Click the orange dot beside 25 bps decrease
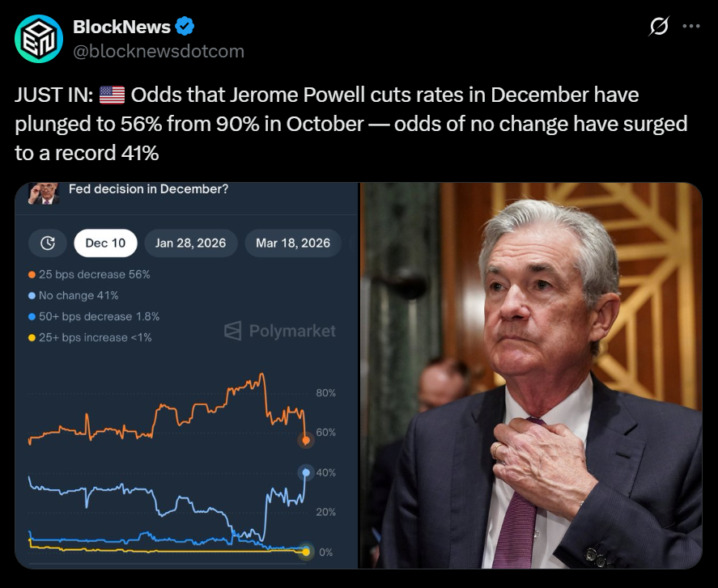Viewport: 718px width, 588px height. point(32,274)
